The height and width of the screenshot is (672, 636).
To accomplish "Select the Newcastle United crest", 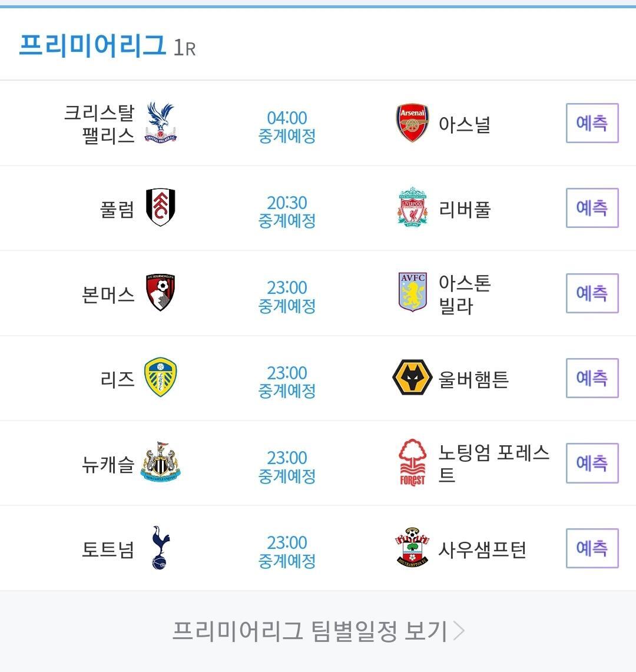I will pos(161,462).
